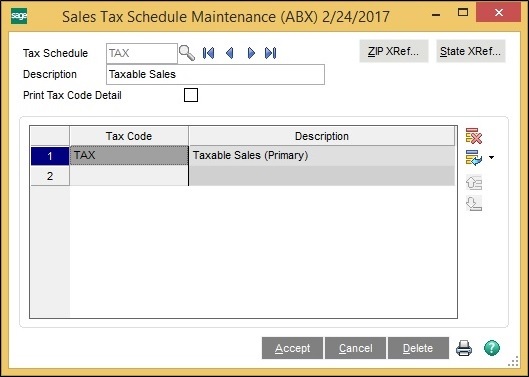The width and height of the screenshot is (529, 377).
Task: Click the Tax Schedule input field
Action: pyautogui.click(x=142, y=53)
